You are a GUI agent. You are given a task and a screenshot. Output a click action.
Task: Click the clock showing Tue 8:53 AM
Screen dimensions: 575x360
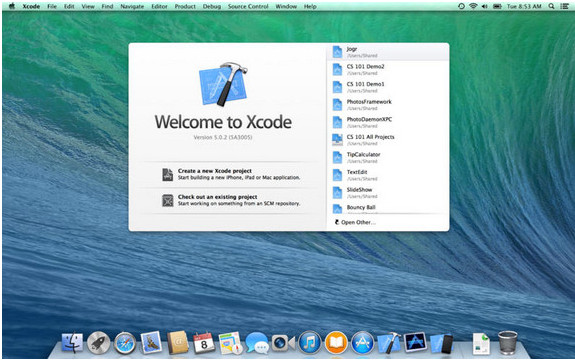524,6
